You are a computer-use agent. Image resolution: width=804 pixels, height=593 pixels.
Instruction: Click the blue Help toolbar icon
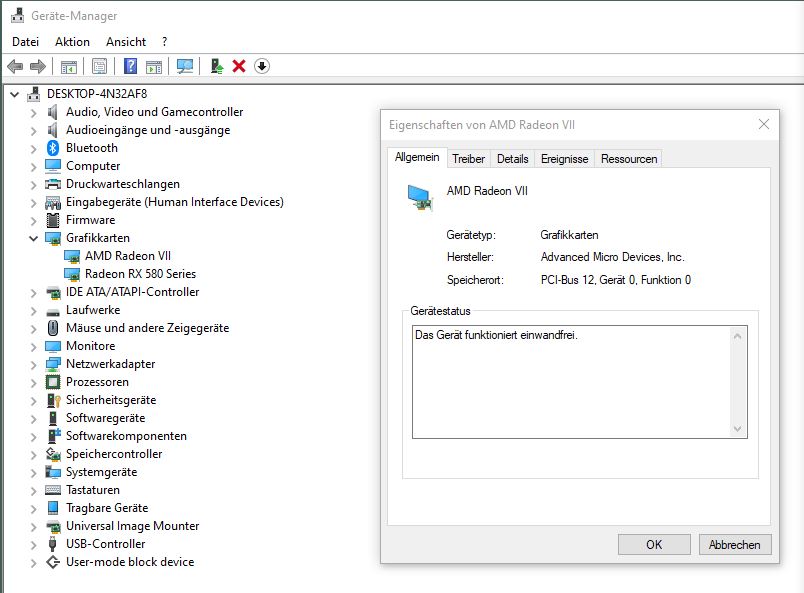click(x=131, y=66)
